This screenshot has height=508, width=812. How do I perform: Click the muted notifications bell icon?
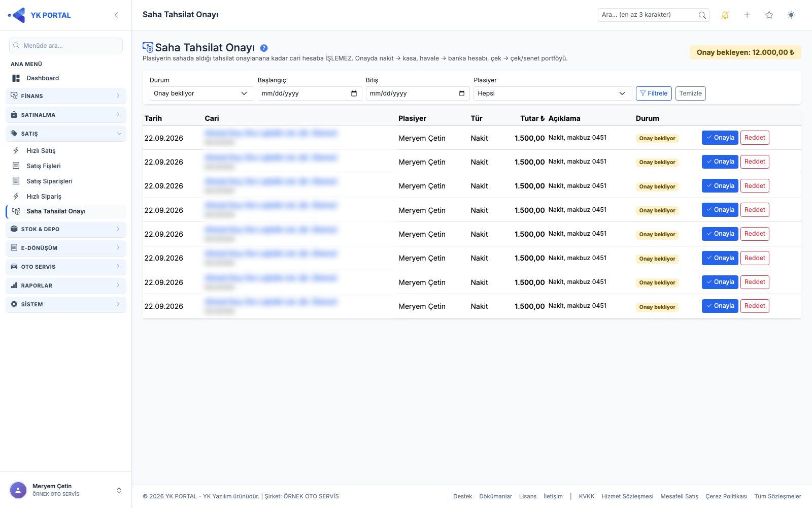(725, 15)
